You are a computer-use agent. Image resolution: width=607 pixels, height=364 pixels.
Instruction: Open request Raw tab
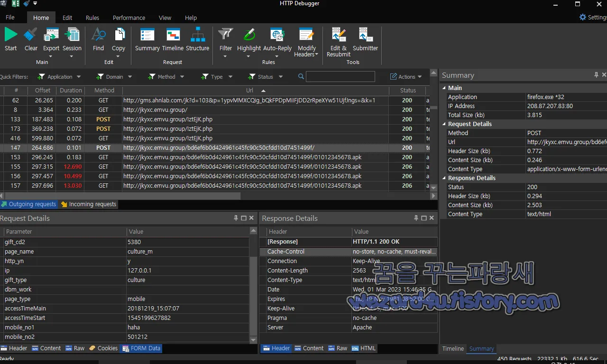[75, 348]
